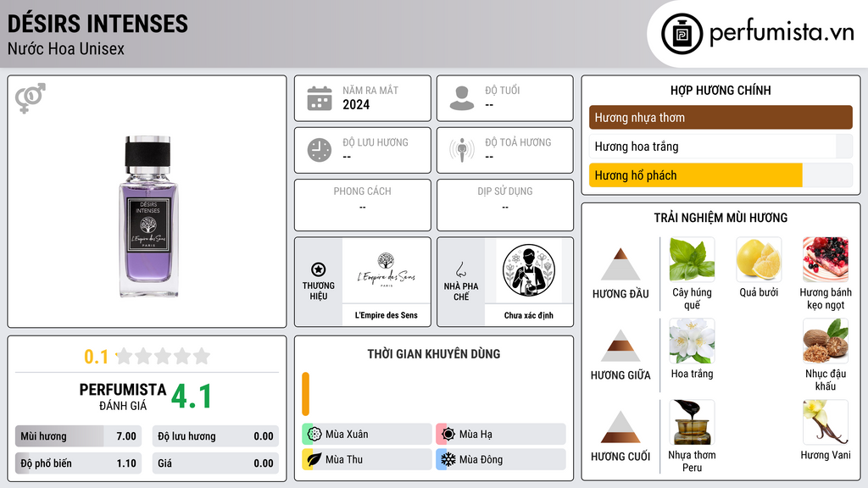Click the Mùa Thu leaf icon
Image resolution: width=868 pixels, height=488 pixels.
(x=314, y=459)
